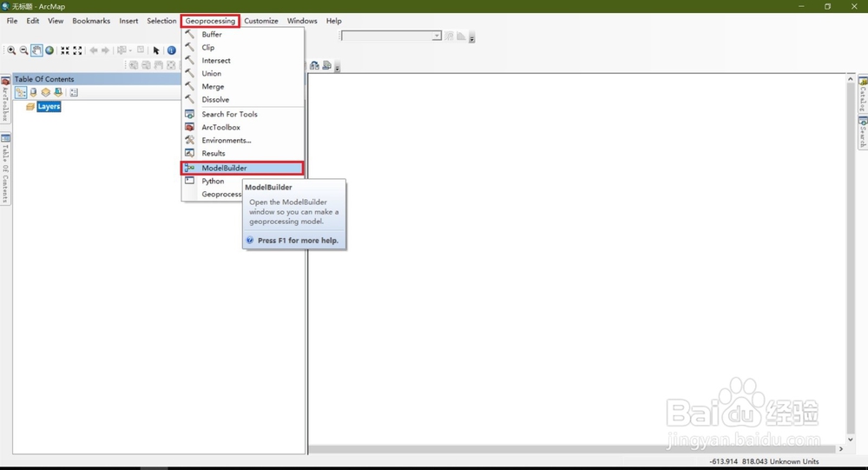Choose the Select Elements black arrow

(156, 50)
